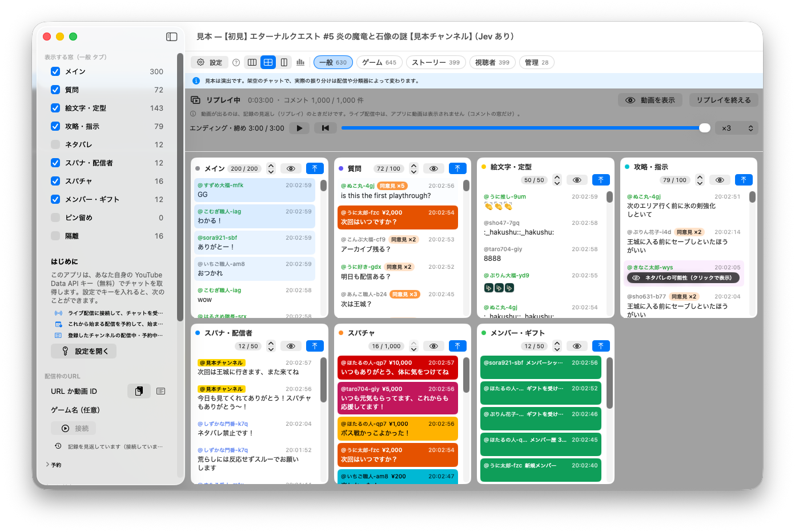Switch to the ゲーム tab
795x532 pixels.
pos(380,62)
